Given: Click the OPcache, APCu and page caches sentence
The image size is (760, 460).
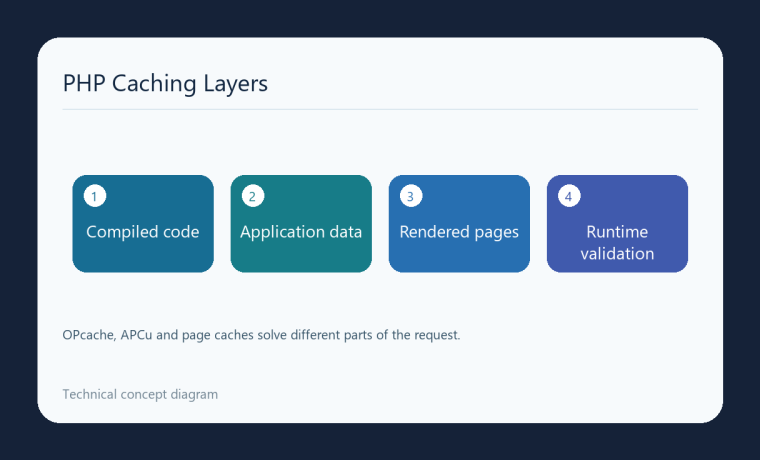Looking at the screenshot, I should click(261, 335).
